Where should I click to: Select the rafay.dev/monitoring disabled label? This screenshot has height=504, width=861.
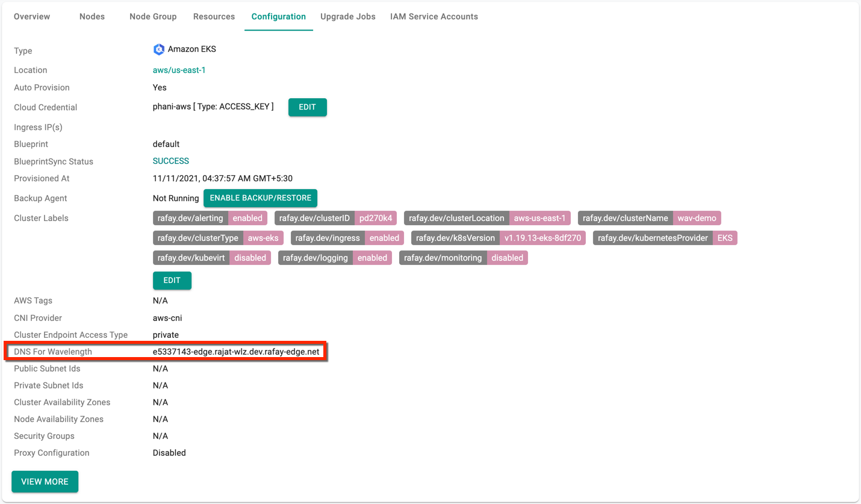[x=464, y=258]
